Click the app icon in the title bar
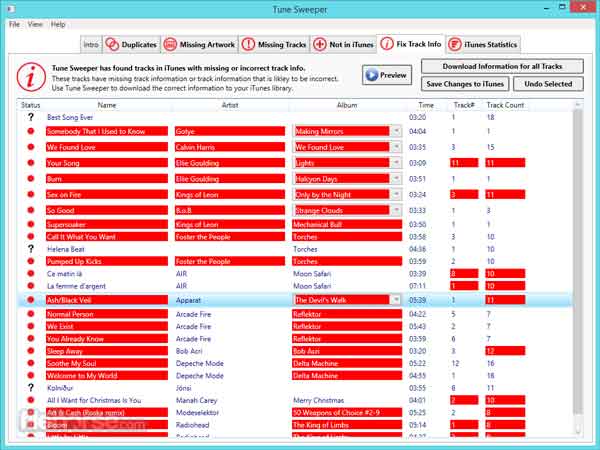 pyautogui.click(x=11, y=8)
